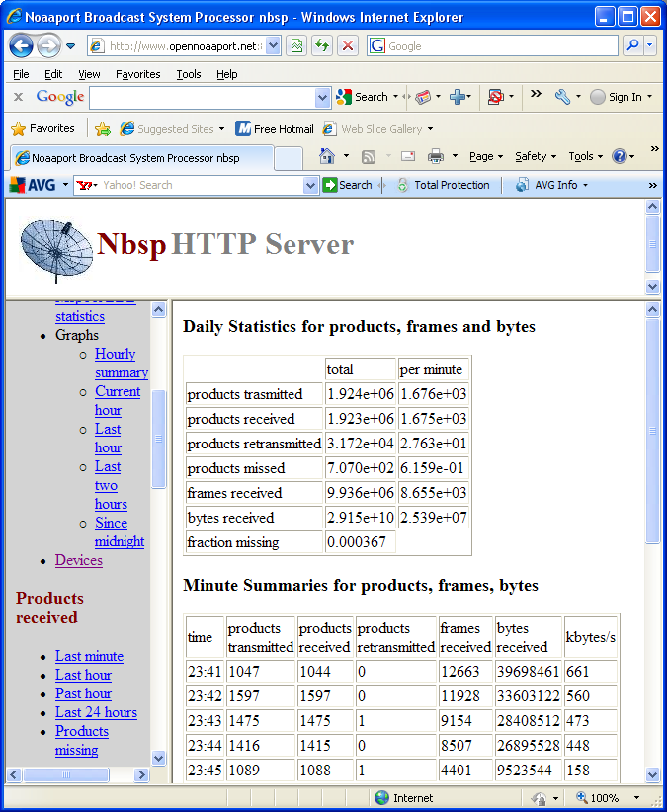Open the AVG Info dropdown
The width and height of the screenshot is (667, 812).
tap(551, 185)
